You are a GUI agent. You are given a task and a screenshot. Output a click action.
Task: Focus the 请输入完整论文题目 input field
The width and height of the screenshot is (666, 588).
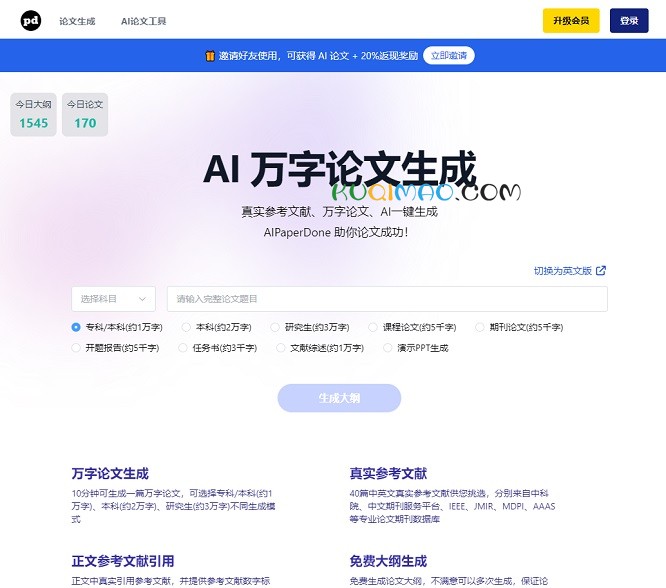pyautogui.click(x=387, y=299)
